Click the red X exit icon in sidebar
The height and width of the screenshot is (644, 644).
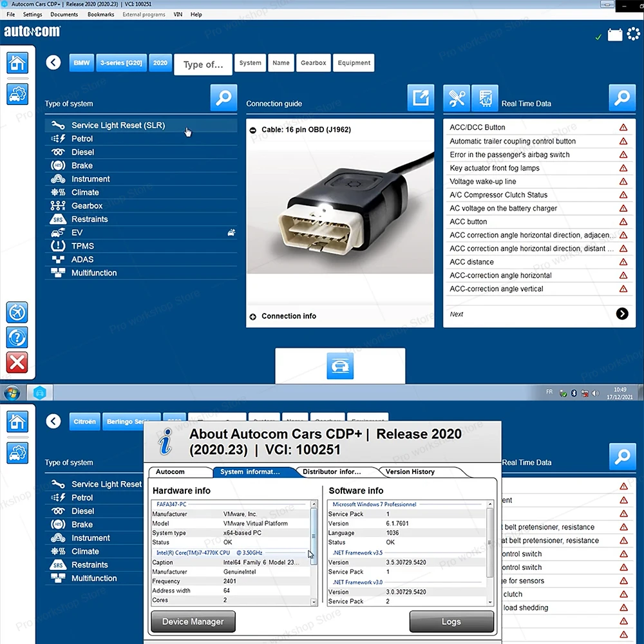[17, 362]
